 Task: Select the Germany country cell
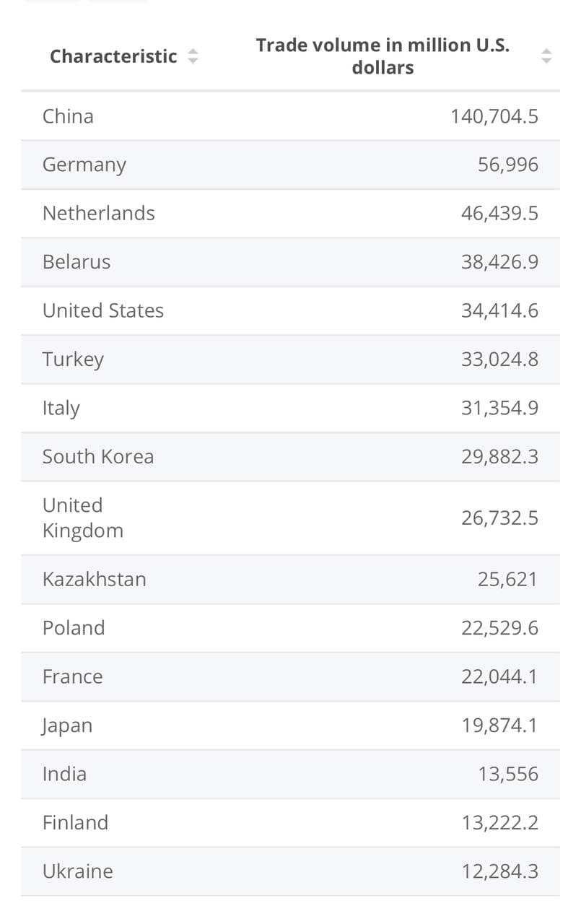(84, 165)
